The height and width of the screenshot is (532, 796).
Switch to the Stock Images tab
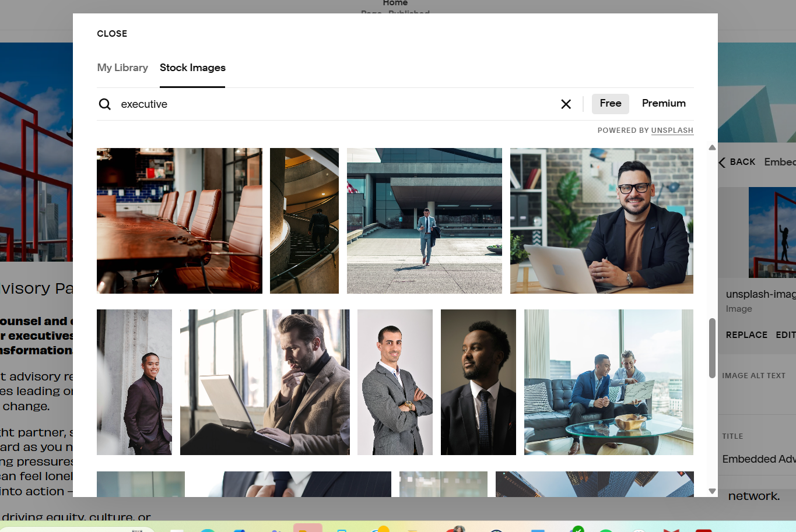192,68
